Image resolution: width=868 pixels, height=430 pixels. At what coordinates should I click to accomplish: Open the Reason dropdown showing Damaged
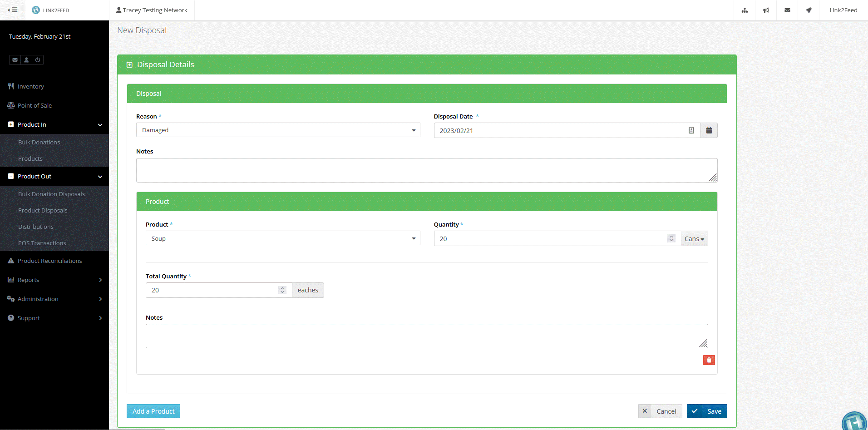[x=277, y=130]
